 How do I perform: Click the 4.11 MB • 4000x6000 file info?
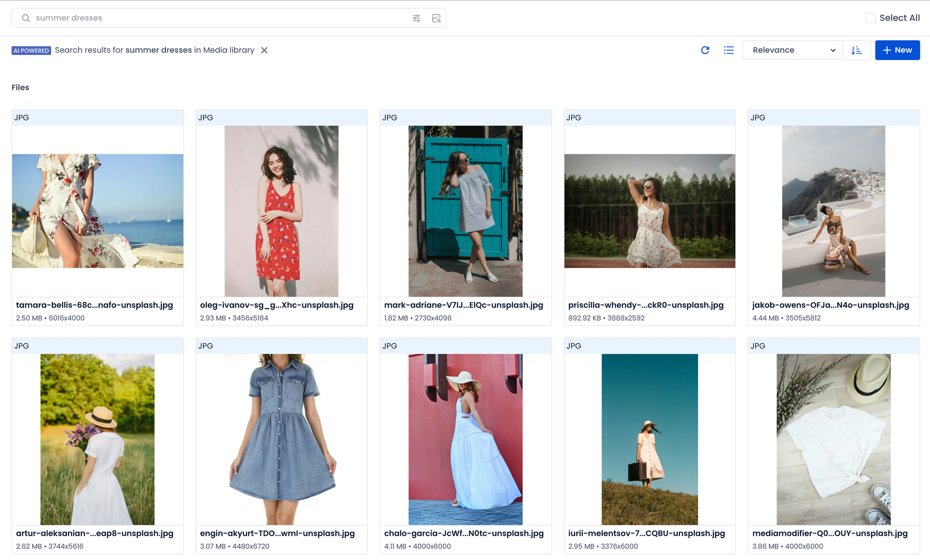point(418,546)
